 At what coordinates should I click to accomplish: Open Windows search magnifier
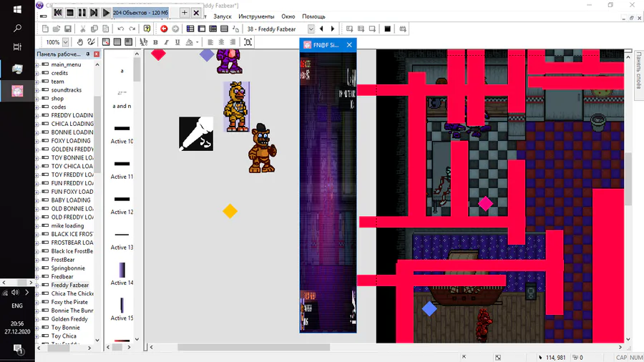(17, 29)
